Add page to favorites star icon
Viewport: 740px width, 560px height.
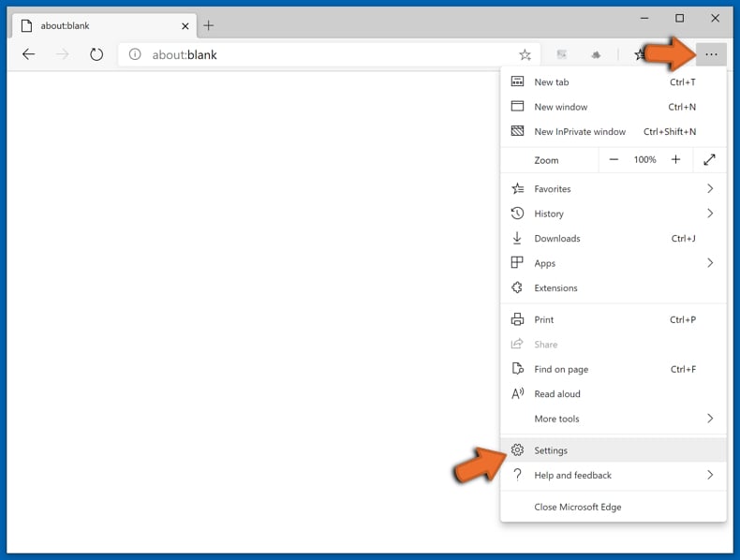click(525, 55)
